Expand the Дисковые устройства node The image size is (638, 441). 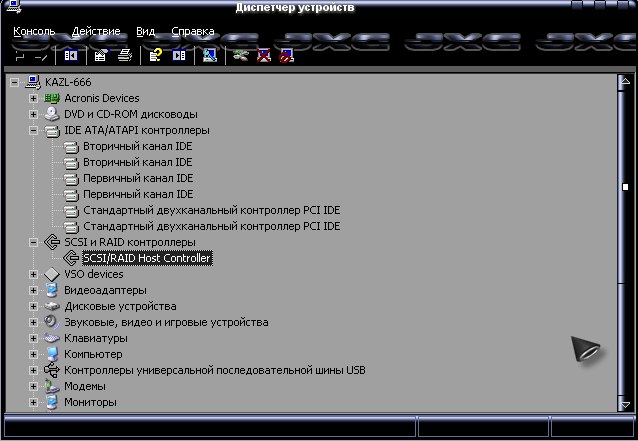(33, 306)
